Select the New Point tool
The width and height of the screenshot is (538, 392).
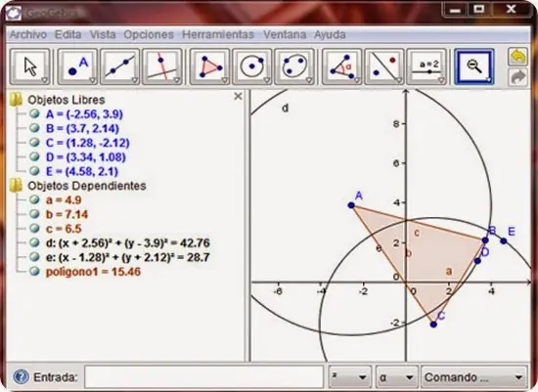pyautogui.click(x=77, y=66)
